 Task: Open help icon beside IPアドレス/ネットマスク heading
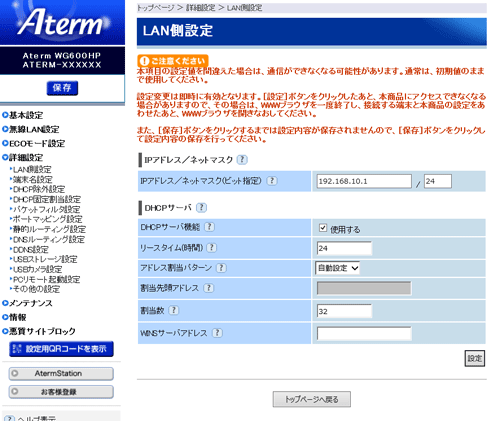[x=242, y=160]
